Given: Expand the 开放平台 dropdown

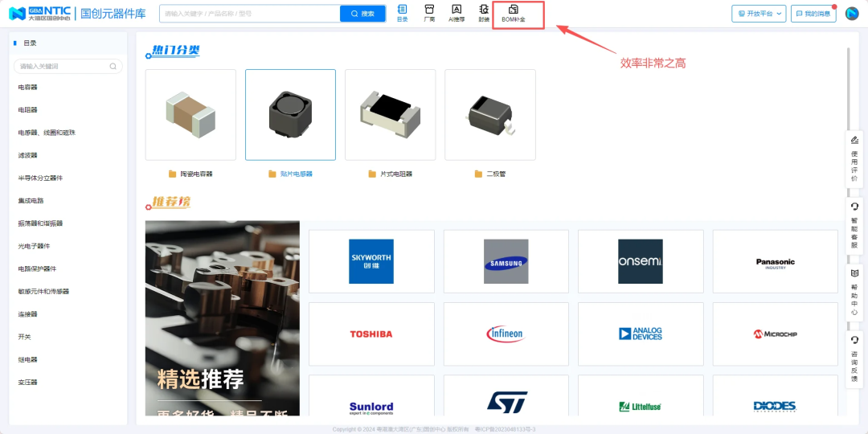Looking at the screenshot, I should pyautogui.click(x=759, y=14).
